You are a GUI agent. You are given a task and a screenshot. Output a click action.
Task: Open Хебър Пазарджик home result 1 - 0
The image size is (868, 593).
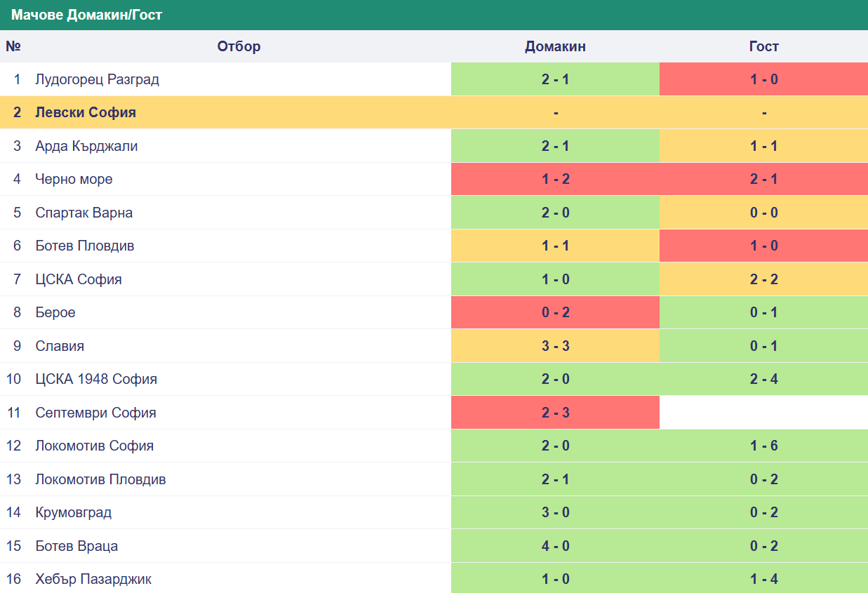pos(555,579)
